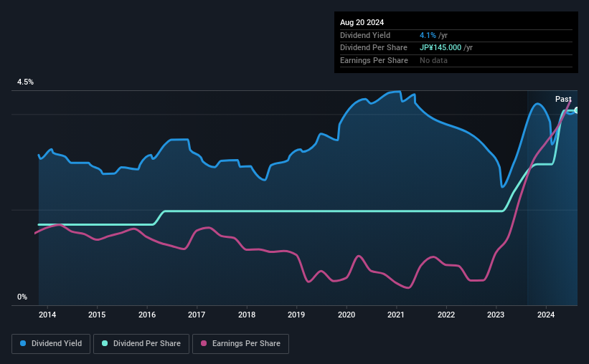589x364 pixels.
Task: Click the 4.5% y-axis label
Action: [x=25, y=82]
